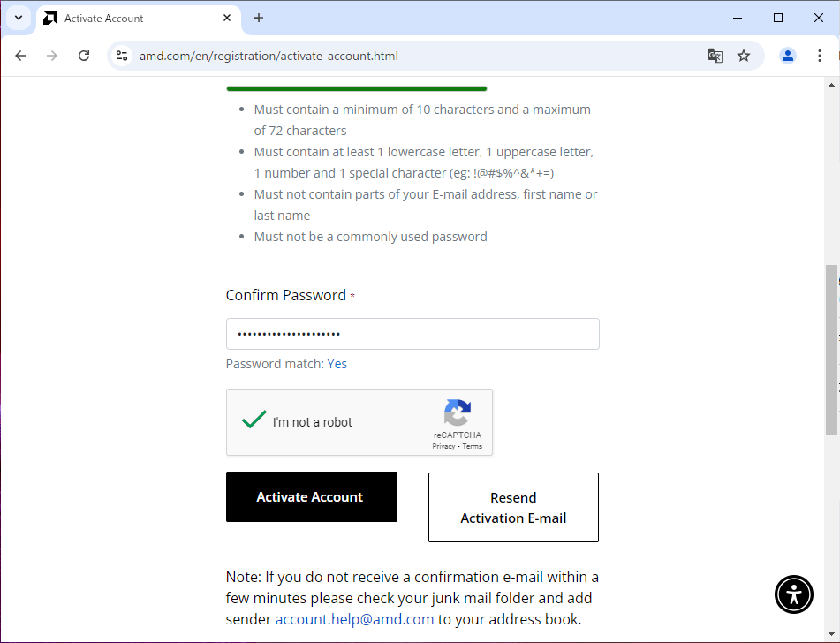Image resolution: width=840 pixels, height=643 pixels.
Task: Open a new browser tab
Action: [259, 19]
